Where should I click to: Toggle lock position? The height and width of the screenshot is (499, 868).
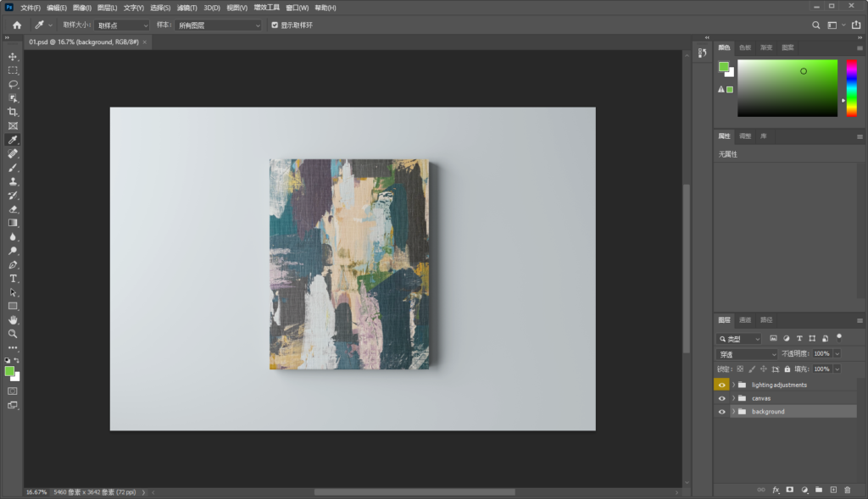coord(764,369)
